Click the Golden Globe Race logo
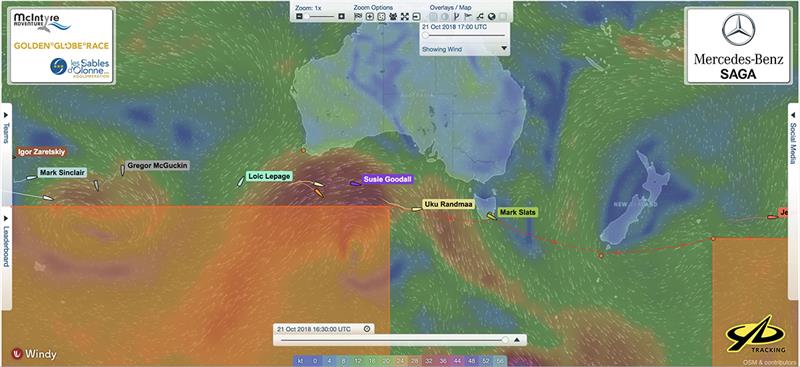The image size is (800, 367). 62,46
